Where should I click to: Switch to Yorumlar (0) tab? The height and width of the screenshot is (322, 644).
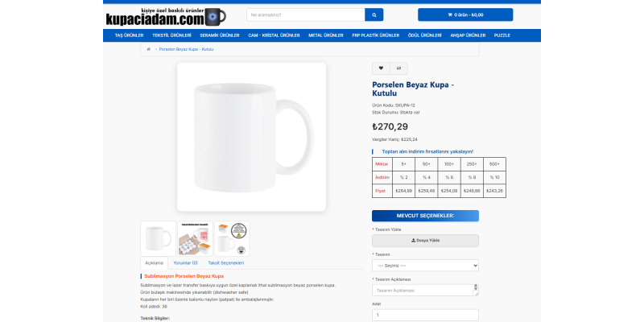185,263
